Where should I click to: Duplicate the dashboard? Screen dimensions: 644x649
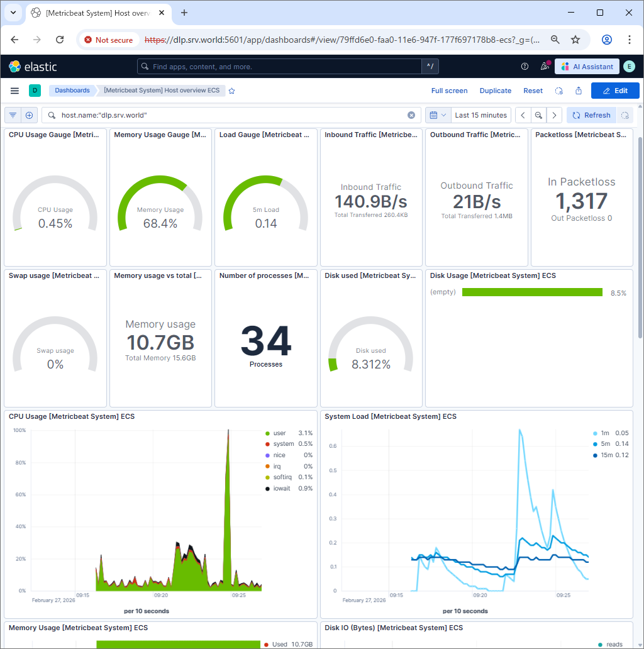pos(496,91)
